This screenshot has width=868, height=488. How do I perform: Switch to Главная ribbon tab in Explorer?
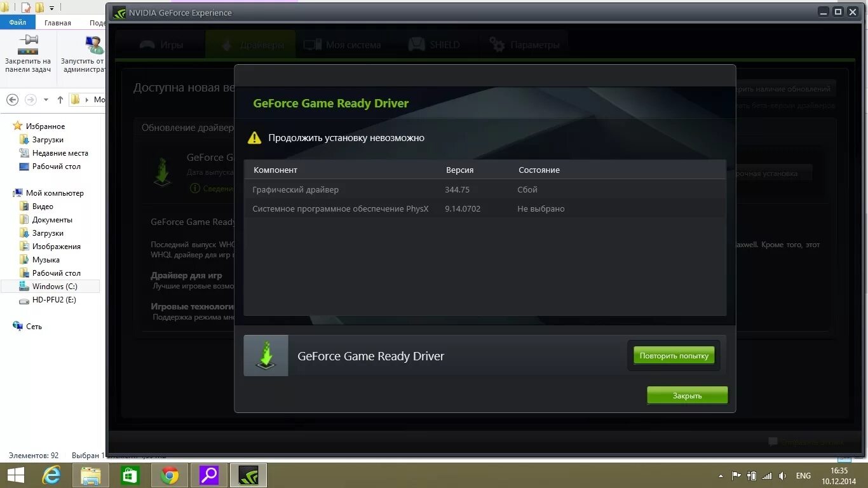click(58, 22)
